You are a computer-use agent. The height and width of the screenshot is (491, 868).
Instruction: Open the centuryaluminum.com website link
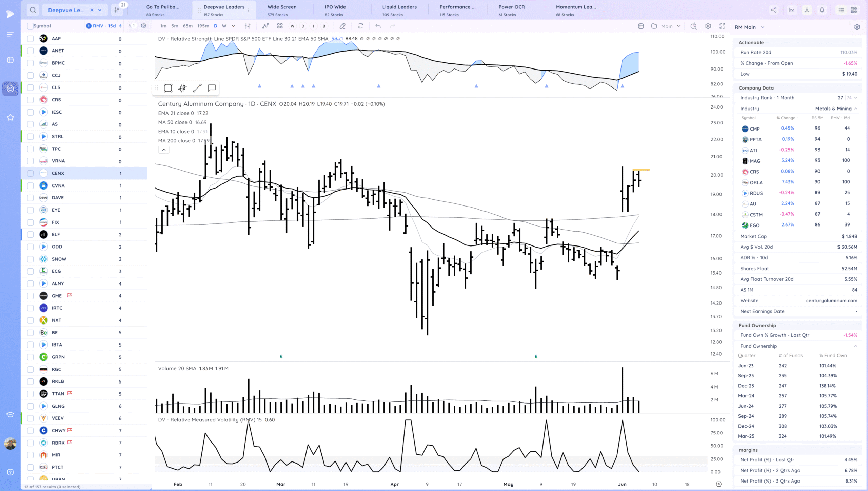pyautogui.click(x=831, y=301)
